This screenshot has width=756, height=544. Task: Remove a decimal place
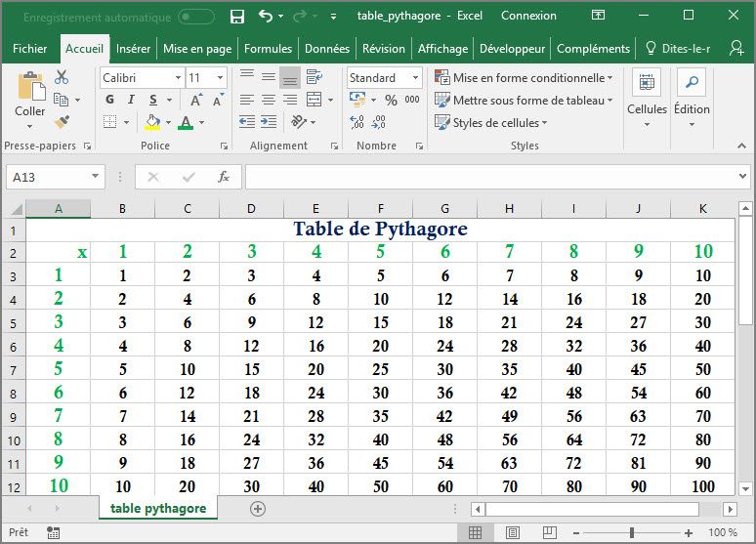[378, 122]
